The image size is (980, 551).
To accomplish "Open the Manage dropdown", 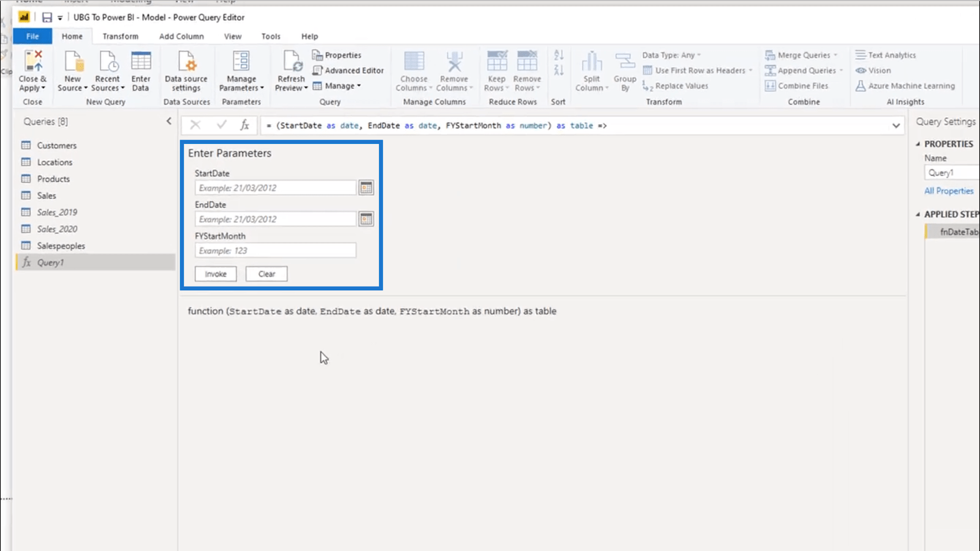I will tap(337, 86).
